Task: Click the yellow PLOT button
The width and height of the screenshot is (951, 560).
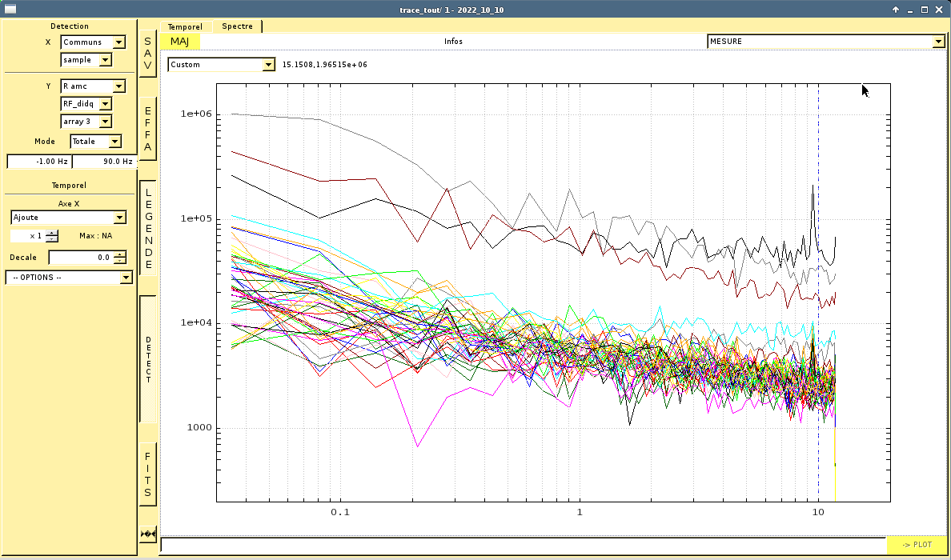Action: click(916, 545)
